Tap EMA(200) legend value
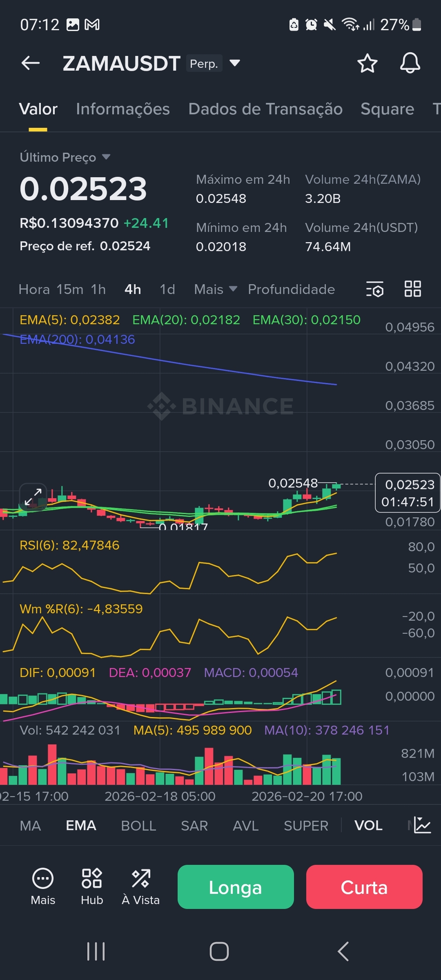The width and height of the screenshot is (441, 980). coord(77,339)
